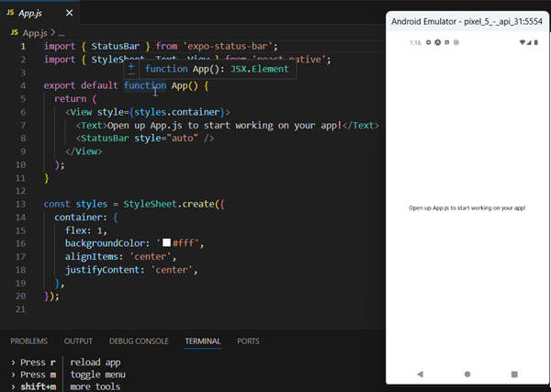Click the 'Open up App.js' text in emulator
Screen dimensions: 551x392
467,208
